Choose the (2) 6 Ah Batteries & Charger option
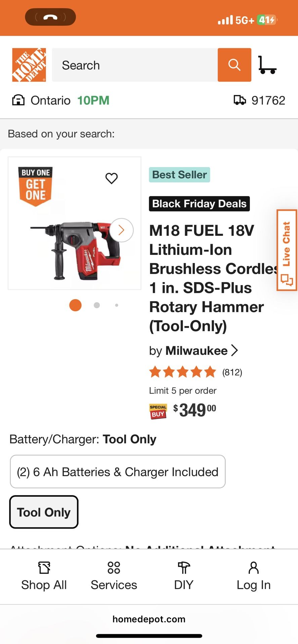This screenshot has width=298, height=644. coord(118,472)
